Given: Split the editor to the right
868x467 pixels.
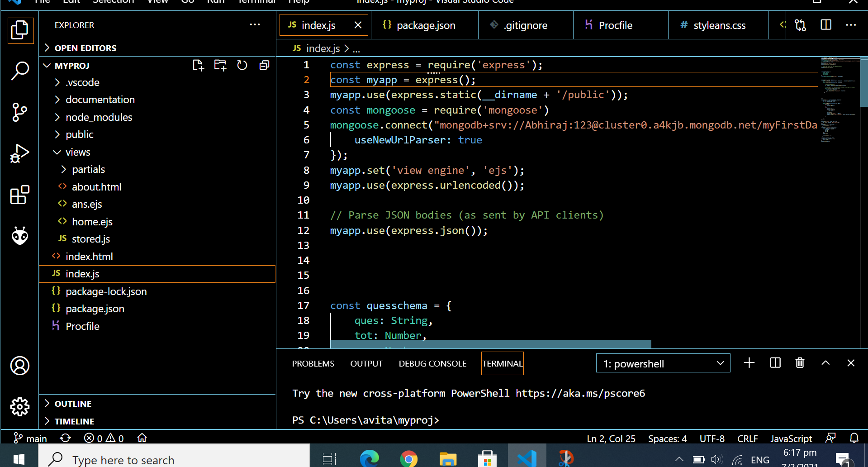Looking at the screenshot, I should pos(825,25).
